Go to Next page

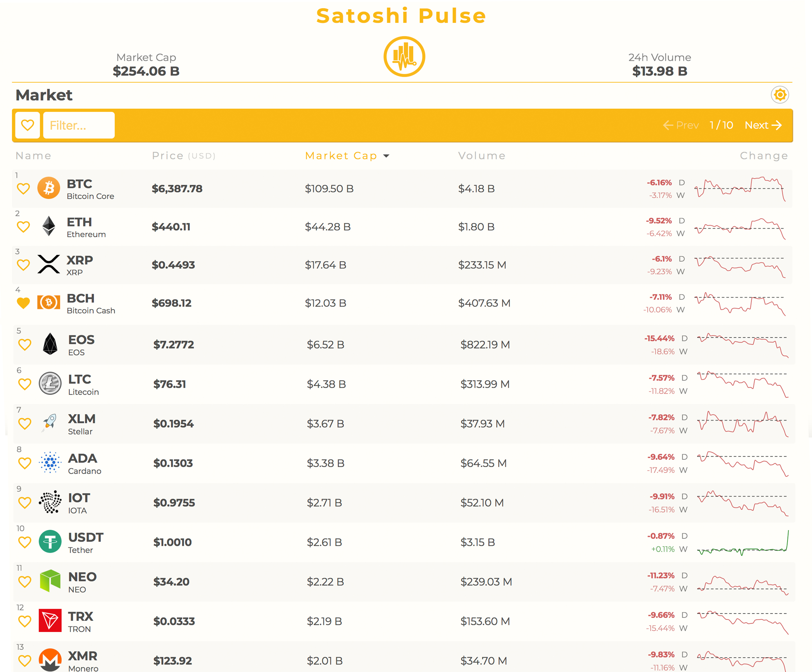pyautogui.click(x=763, y=125)
